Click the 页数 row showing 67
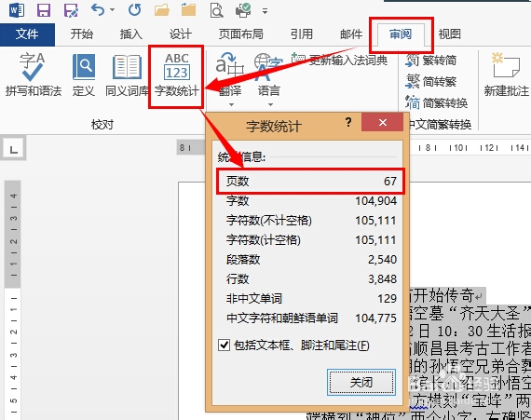The width and height of the screenshot is (531, 420). point(310,181)
